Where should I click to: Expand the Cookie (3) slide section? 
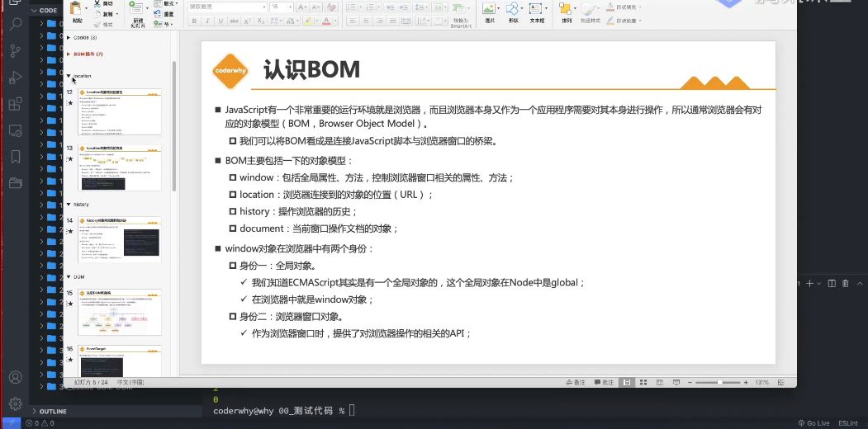(69, 38)
